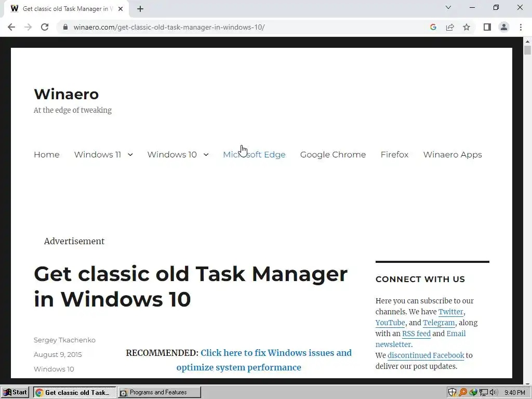Click the network tray icon
Viewport: 532px width, 399px height.
click(484, 393)
